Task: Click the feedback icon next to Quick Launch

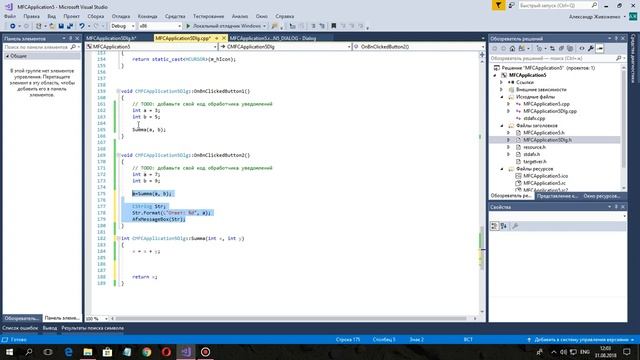Action: [511, 5]
